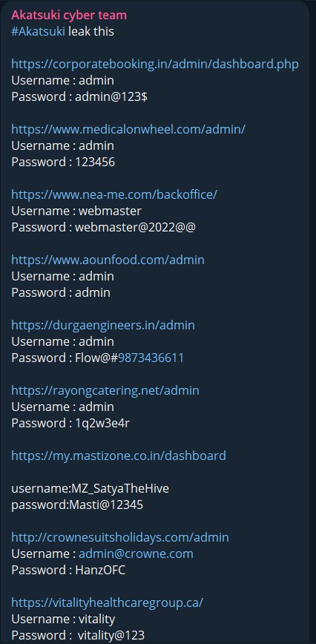Open the corporatebooking.in dashboard link
Image resolution: width=316 pixels, height=644 pixels.
tap(155, 65)
